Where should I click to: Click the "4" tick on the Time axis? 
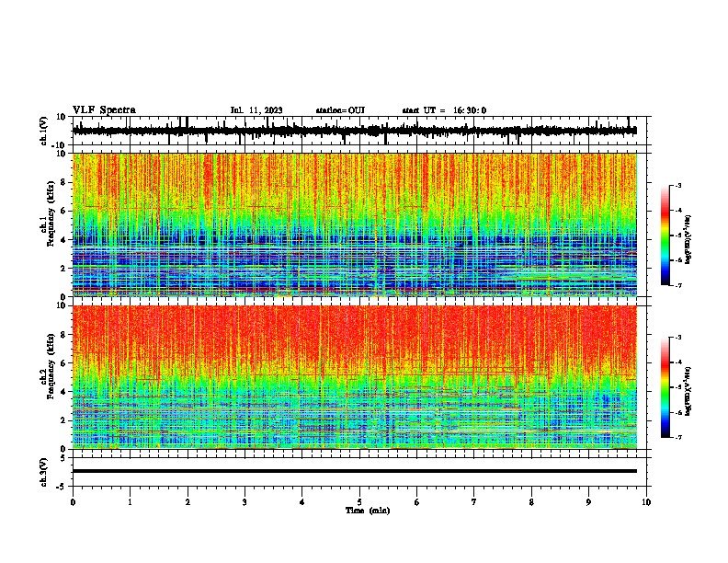tap(302, 502)
